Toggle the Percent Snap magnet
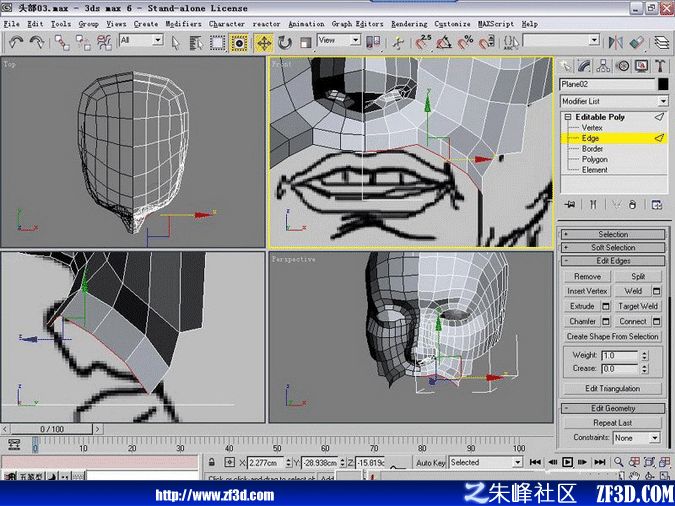The image size is (675, 506). 465,43
